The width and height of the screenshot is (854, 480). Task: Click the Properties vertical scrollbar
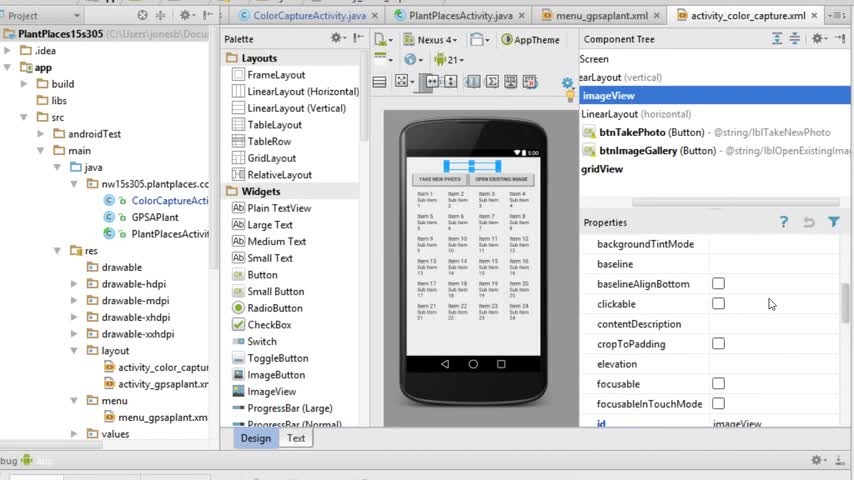[x=845, y=302]
